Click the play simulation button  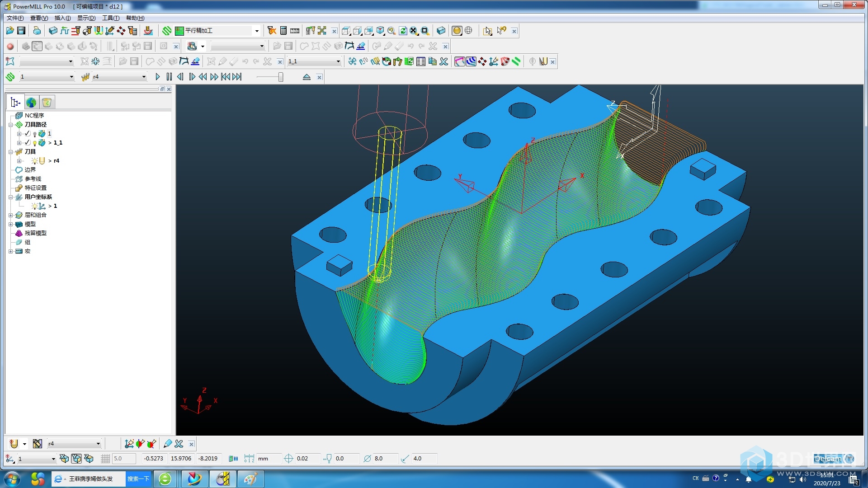[157, 77]
